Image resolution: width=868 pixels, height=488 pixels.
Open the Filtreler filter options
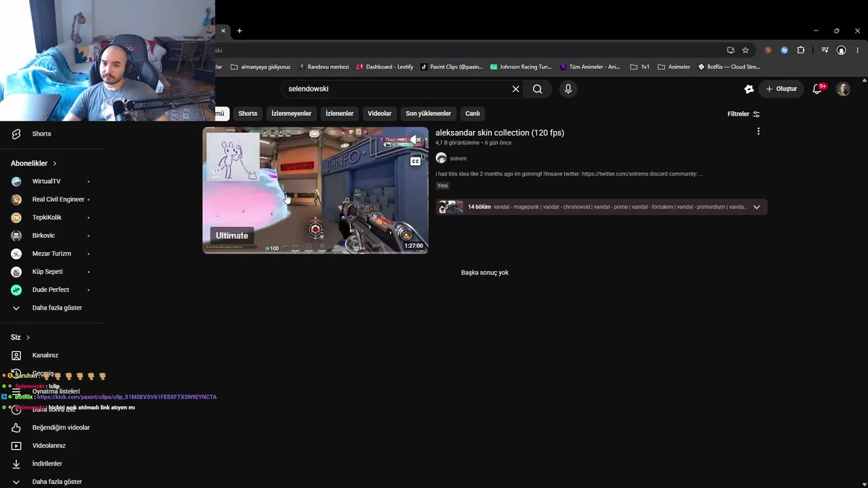click(743, 114)
